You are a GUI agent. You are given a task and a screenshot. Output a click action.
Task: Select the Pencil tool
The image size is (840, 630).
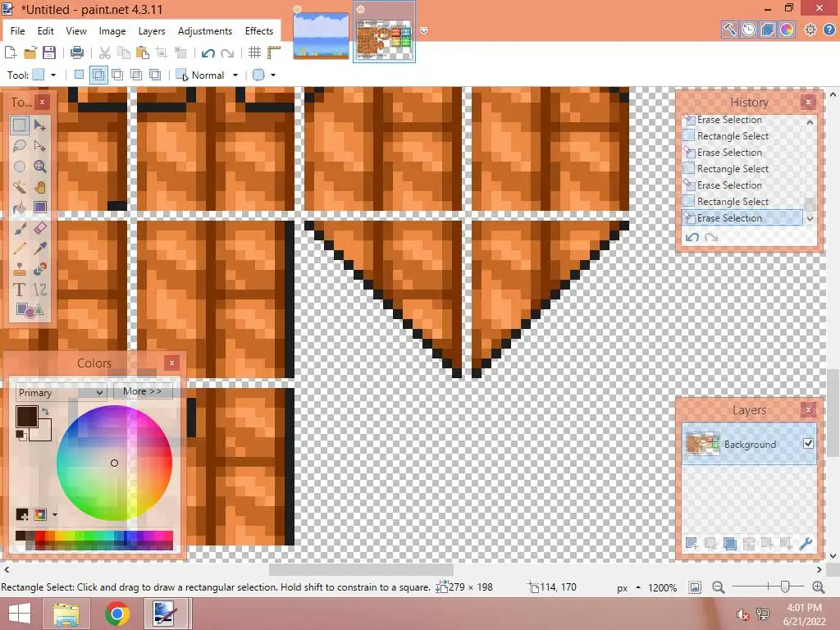20,249
